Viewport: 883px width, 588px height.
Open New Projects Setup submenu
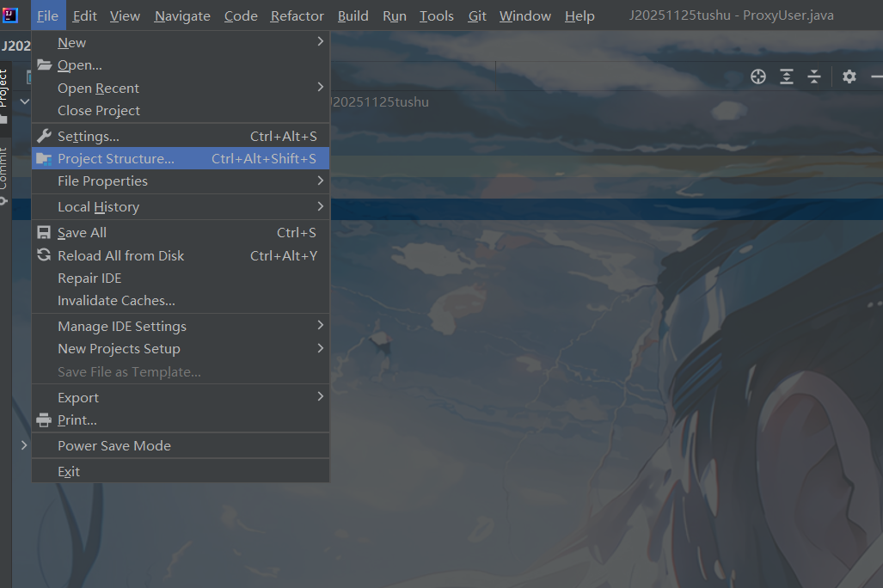tap(181, 349)
